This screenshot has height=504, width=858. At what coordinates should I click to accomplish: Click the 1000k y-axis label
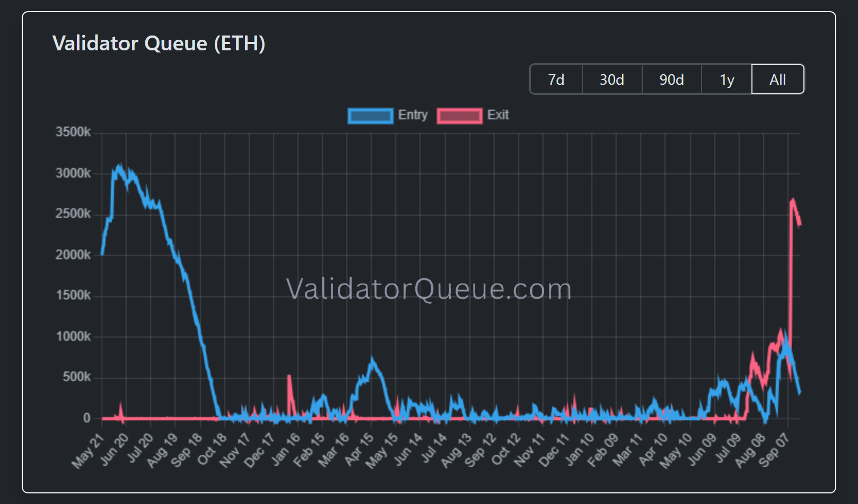tap(73, 337)
